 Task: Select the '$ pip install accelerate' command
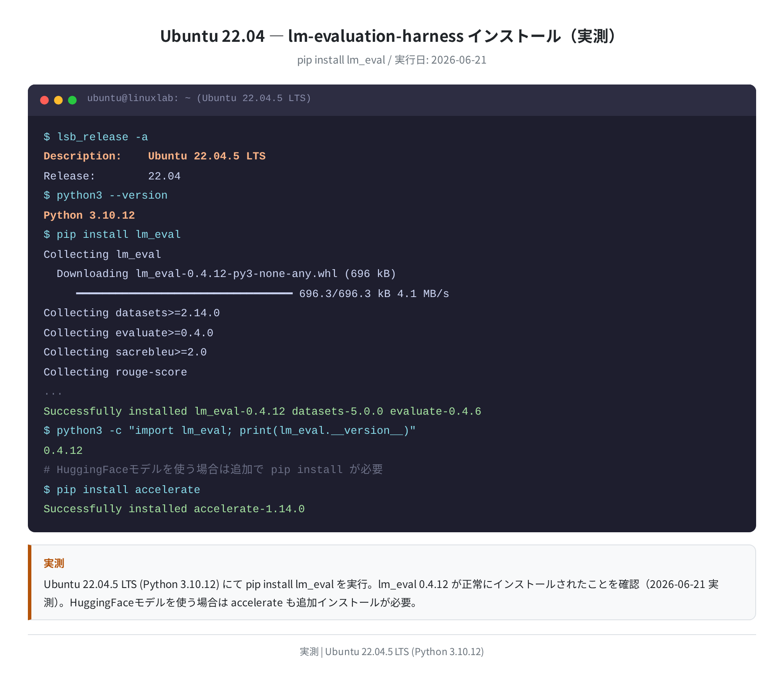[x=122, y=490]
